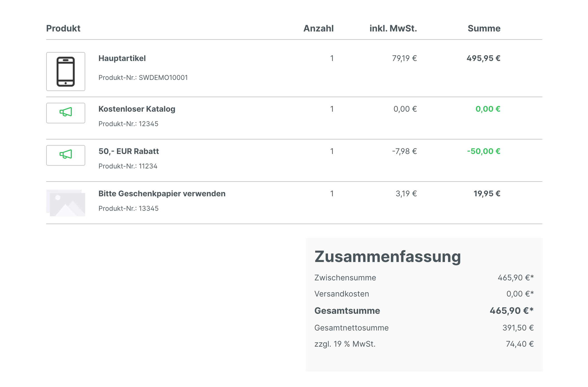The image size is (588, 387).
Task: Select the 50,- EUR Rabatt title
Action: pos(129,151)
